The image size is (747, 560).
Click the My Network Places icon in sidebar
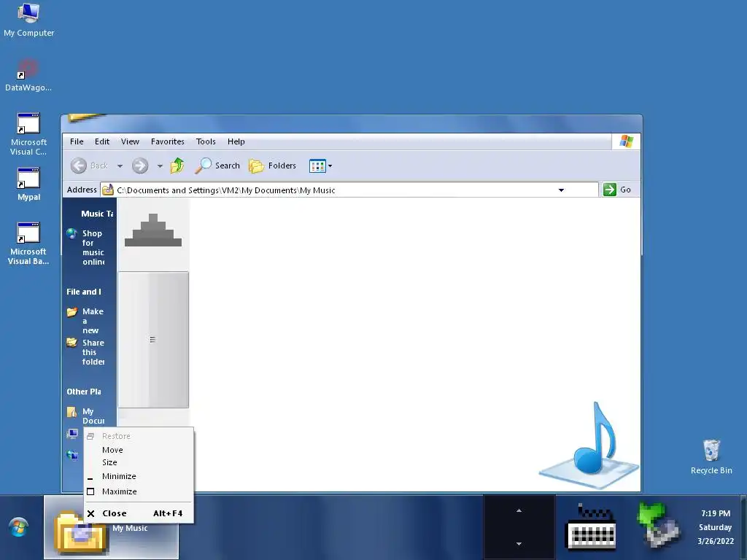point(72,455)
